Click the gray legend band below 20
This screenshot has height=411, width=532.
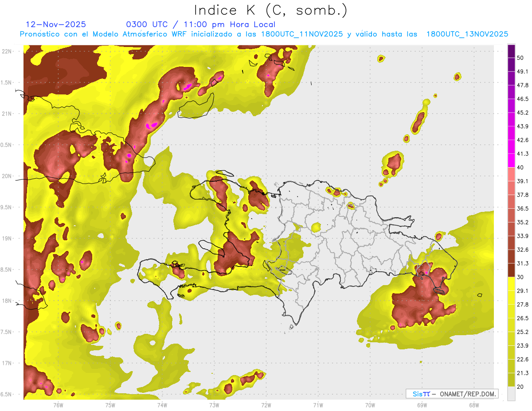(x=511, y=394)
